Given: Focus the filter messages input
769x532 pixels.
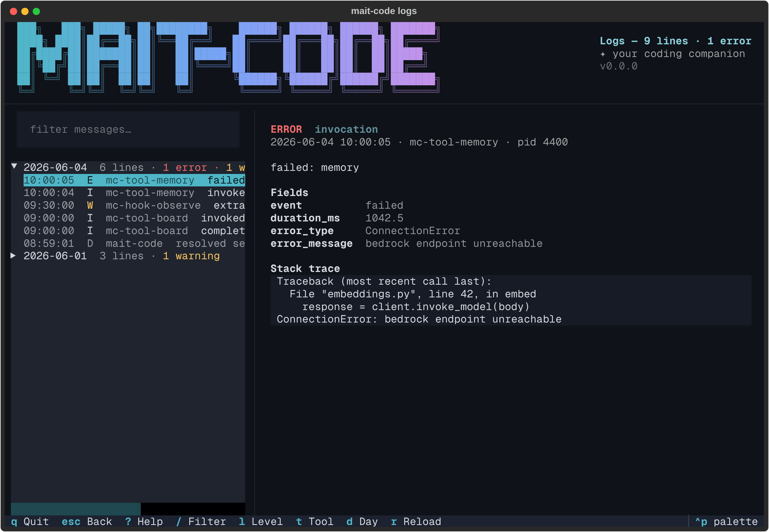Looking at the screenshot, I should tap(128, 129).
